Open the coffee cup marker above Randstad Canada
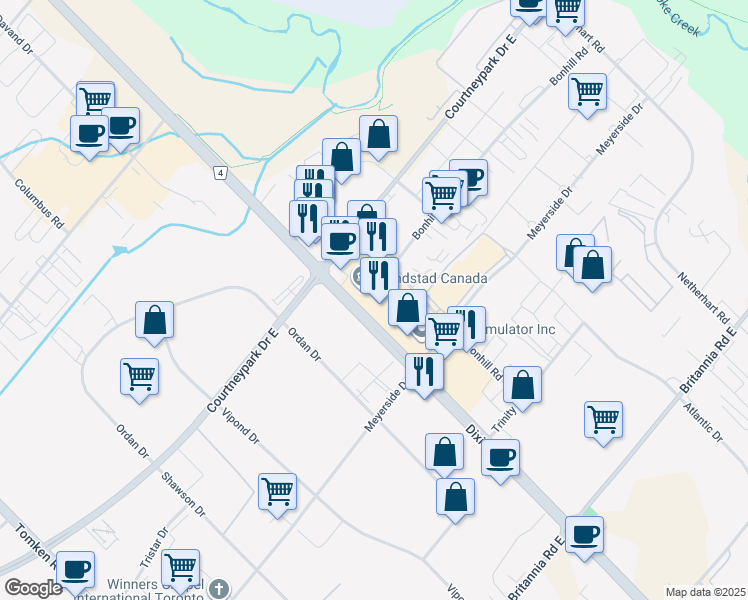Screen dimensions: 748x600 click(341, 241)
